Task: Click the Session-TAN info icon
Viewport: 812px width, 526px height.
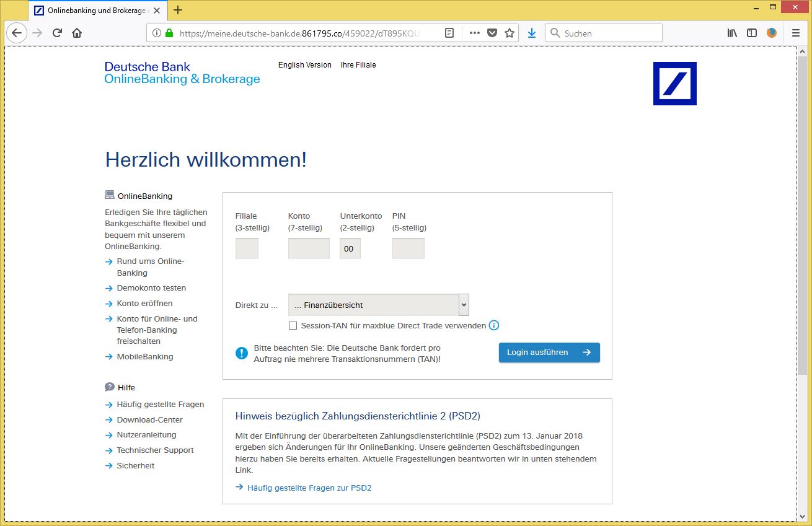Action: click(494, 325)
